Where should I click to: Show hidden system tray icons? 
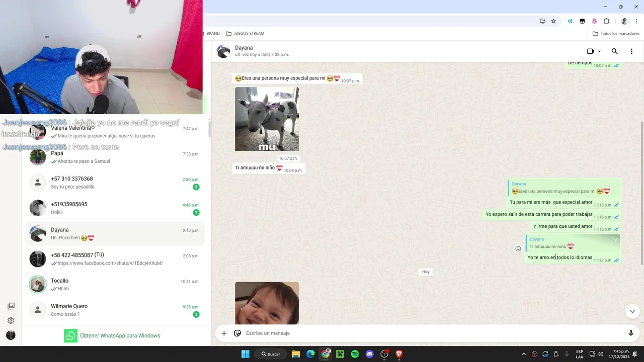[524, 354]
